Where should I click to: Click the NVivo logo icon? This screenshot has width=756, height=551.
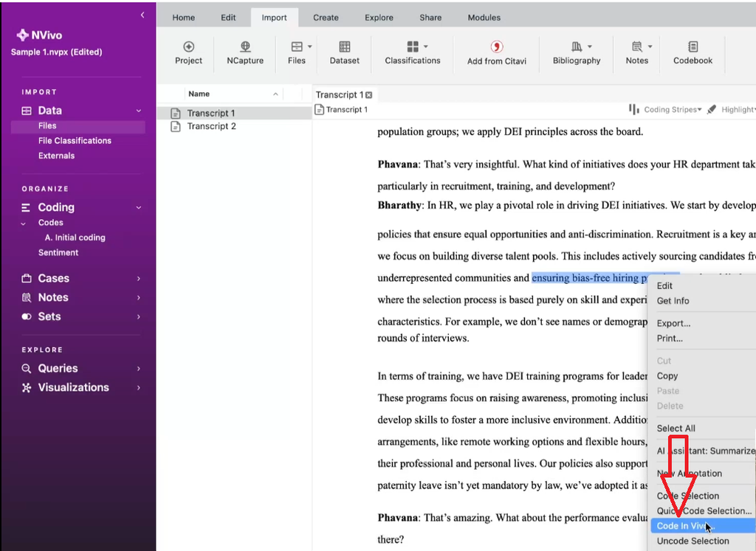(x=22, y=35)
